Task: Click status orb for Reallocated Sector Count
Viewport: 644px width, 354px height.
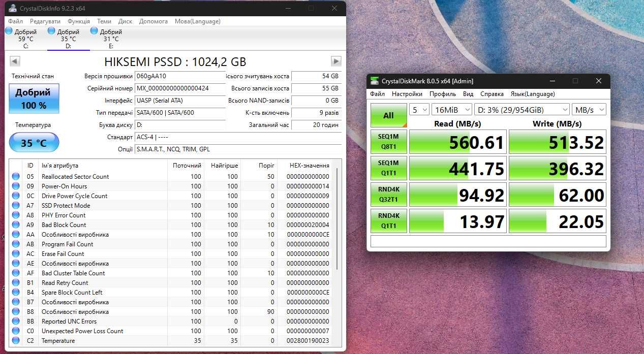Action: [16, 177]
